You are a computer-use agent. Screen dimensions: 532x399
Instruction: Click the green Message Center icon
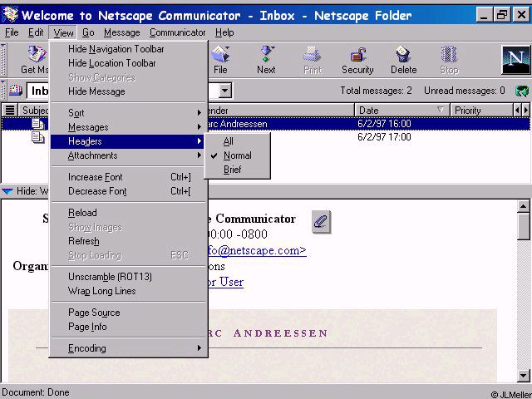[x=522, y=91]
